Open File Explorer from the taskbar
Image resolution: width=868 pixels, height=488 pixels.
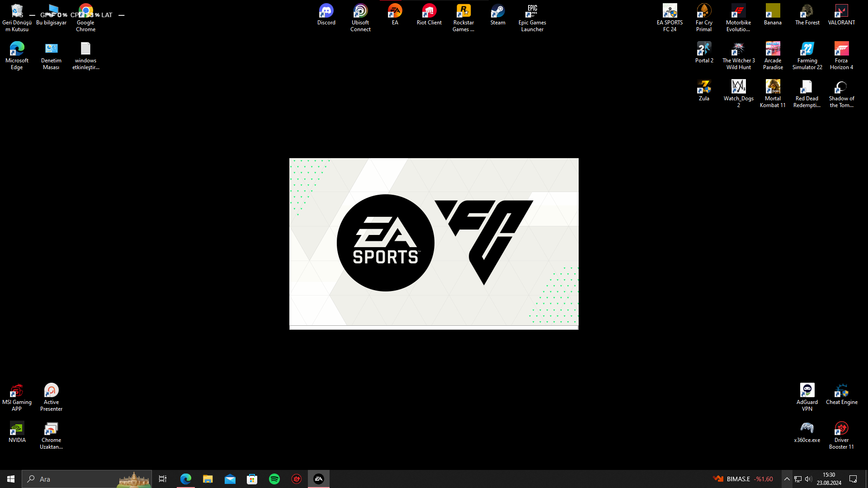click(208, 479)
